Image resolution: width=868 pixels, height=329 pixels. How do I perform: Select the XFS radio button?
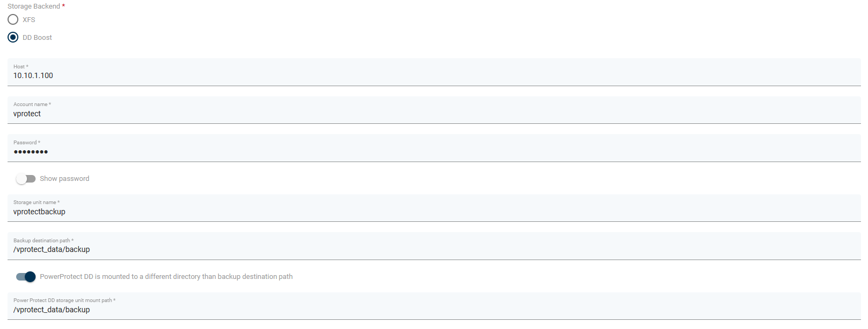pos(13,20)
